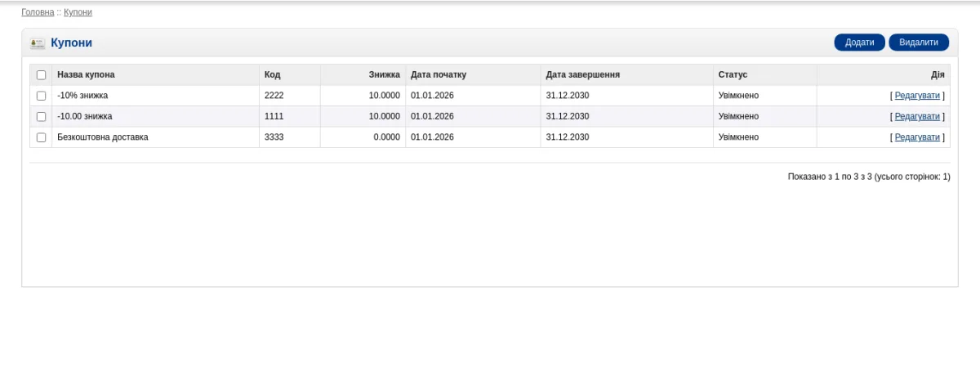Click the Знижка column header

384,74
